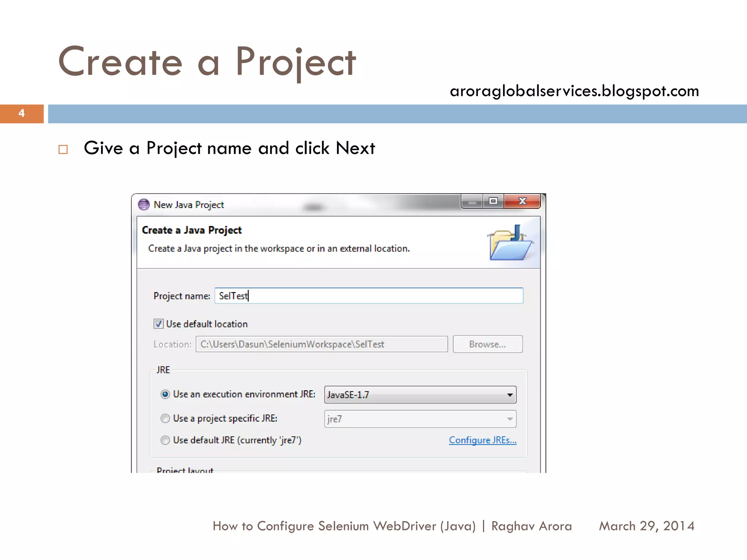Open the jre7 project specific JRE dropdown
747x560 pixels.
coord(420,419)
